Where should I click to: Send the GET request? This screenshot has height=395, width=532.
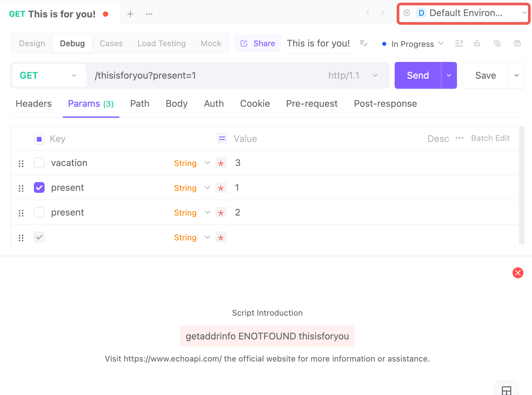click(418, 75)
